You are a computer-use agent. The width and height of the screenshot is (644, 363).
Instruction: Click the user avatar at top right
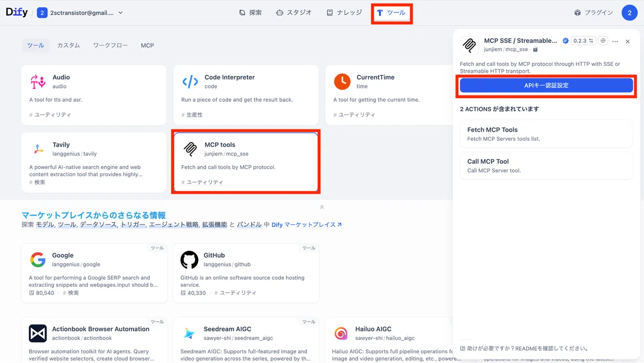(630, 12)
